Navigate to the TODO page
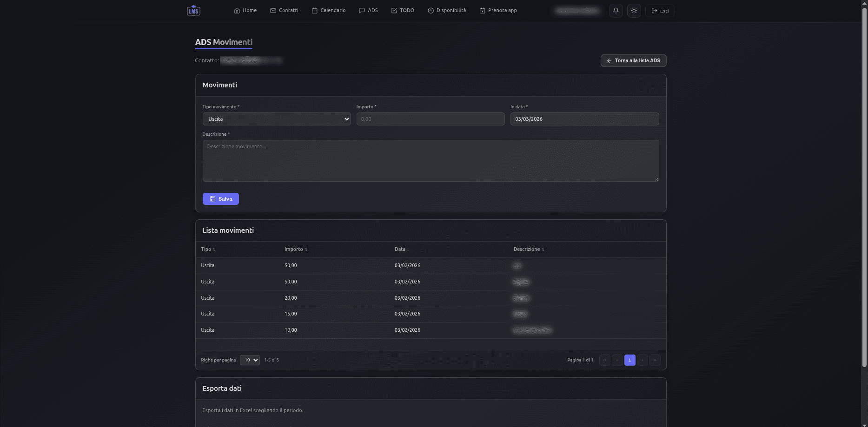The height and width of the screenshot is (427, 868). [403, 11]
